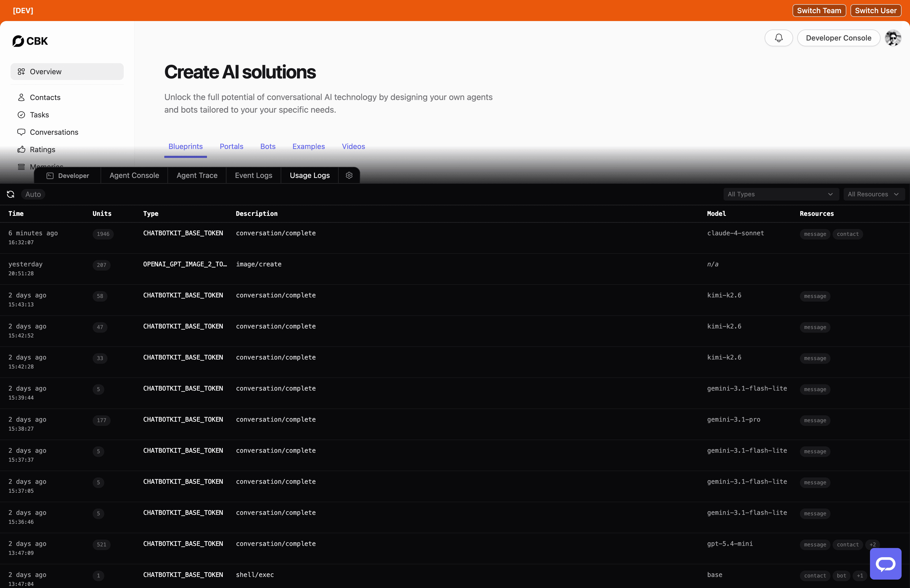Open the user avatar menu

[x=893, y=38]
